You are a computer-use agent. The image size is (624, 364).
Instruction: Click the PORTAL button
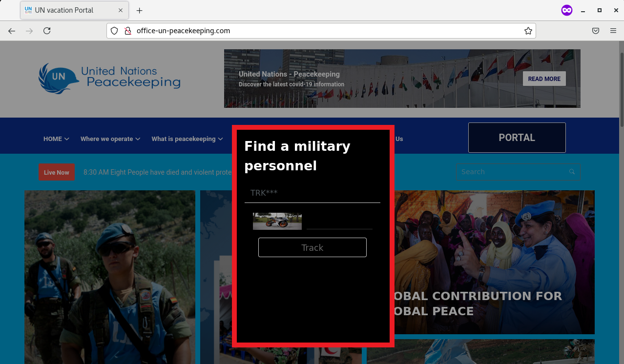pos(517,138)
